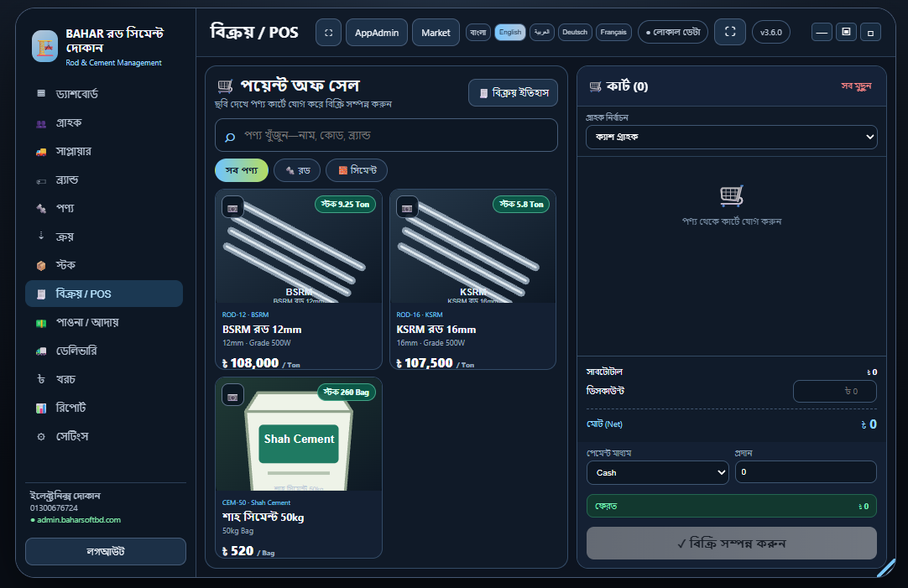Click the receipt icon beside বিক্রয় / POS

click(x=41, y=294)
